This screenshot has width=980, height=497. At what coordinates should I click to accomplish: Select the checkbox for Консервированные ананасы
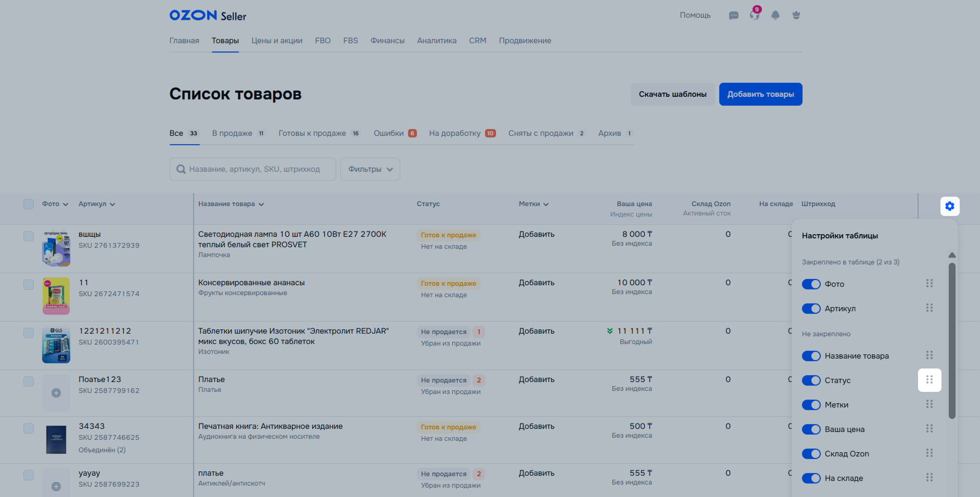click(29, 285)
